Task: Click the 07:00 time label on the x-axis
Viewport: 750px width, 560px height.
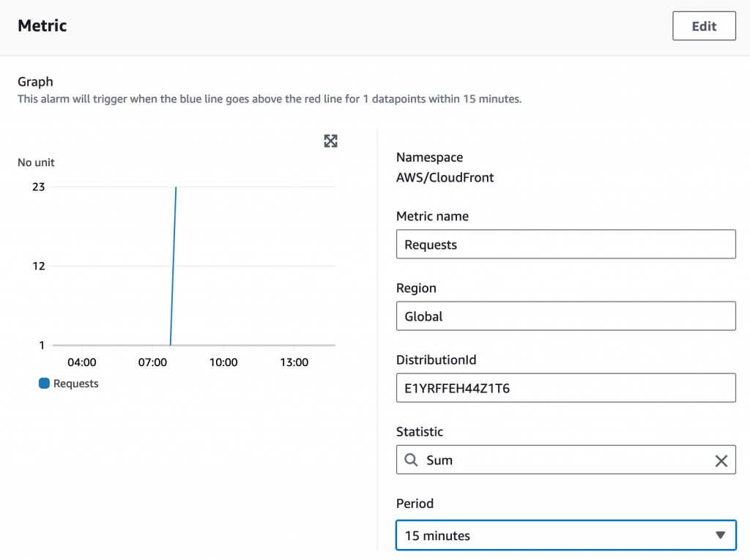Action: (152, 362)
